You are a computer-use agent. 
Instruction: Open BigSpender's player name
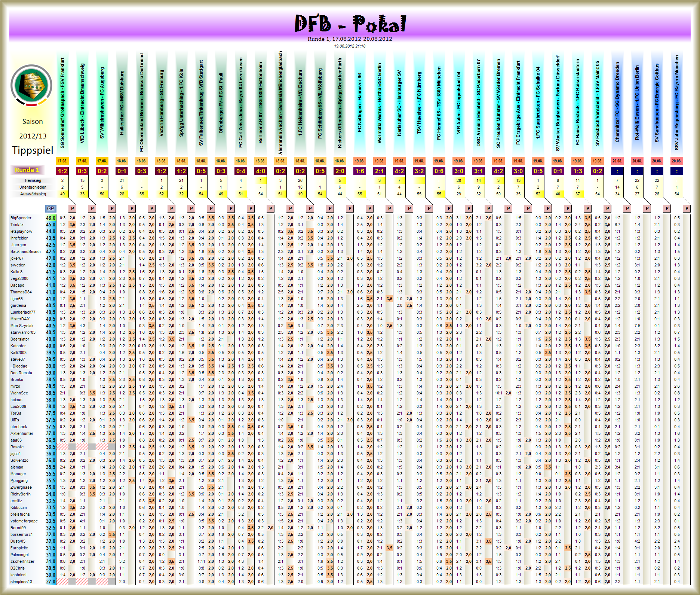click(21, 217)
